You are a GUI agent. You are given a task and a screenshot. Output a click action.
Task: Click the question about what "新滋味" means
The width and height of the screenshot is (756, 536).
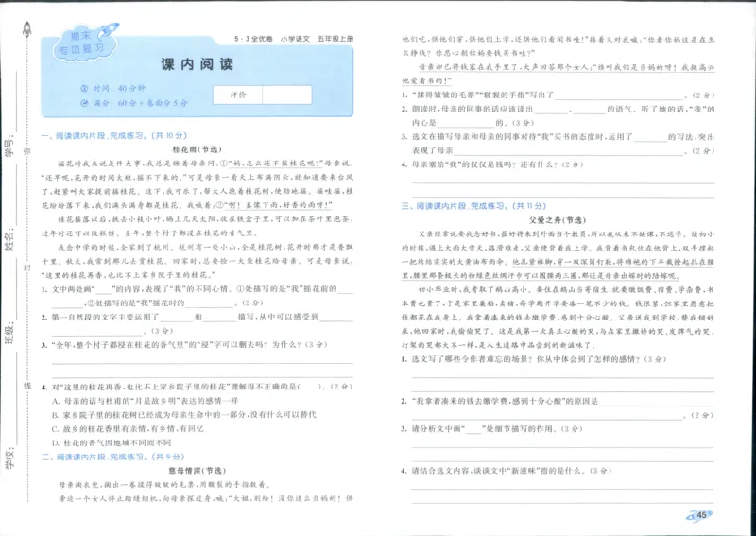coord(507,471)
